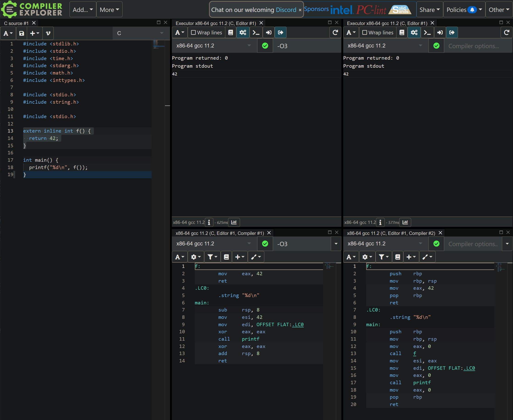Open add new pane menu in Compiler #1
Image resolution: width=513 pixels, height=420 pixels.
pyautogui.click(x=240, y=257)
